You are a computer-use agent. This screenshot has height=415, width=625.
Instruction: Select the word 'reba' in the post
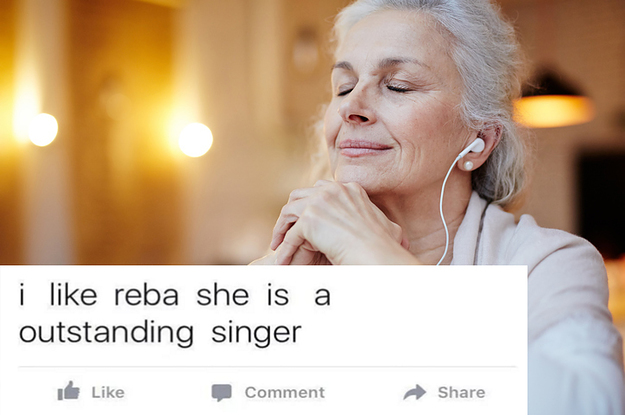tap(146, 295)
